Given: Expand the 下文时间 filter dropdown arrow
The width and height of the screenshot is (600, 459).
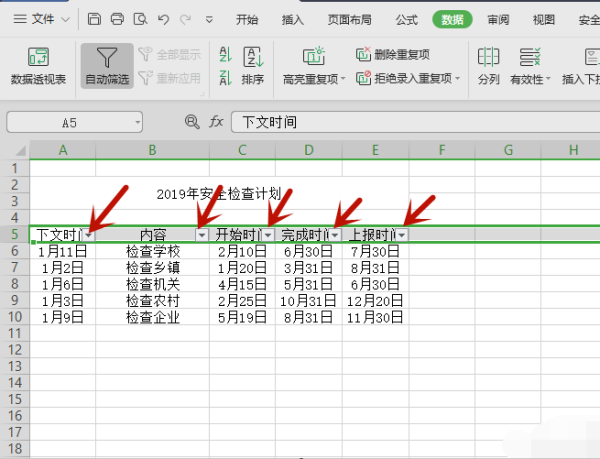Looking at the screenshot, I should click(89, 235).
